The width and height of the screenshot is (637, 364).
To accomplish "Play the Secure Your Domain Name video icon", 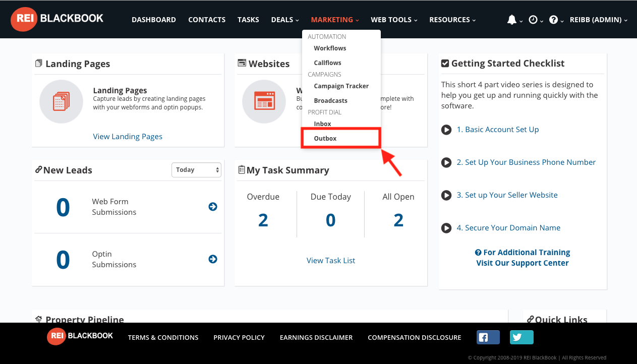I will [x=446, y=228].
